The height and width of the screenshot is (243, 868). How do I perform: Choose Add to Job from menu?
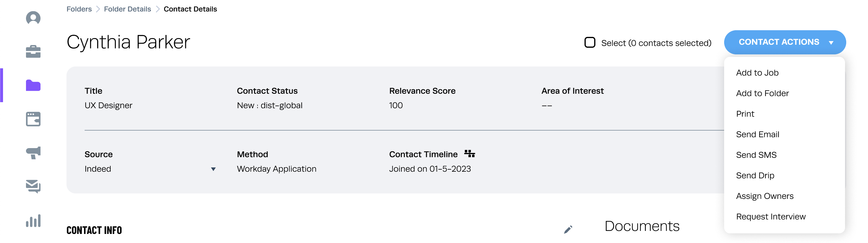[757, 73]
